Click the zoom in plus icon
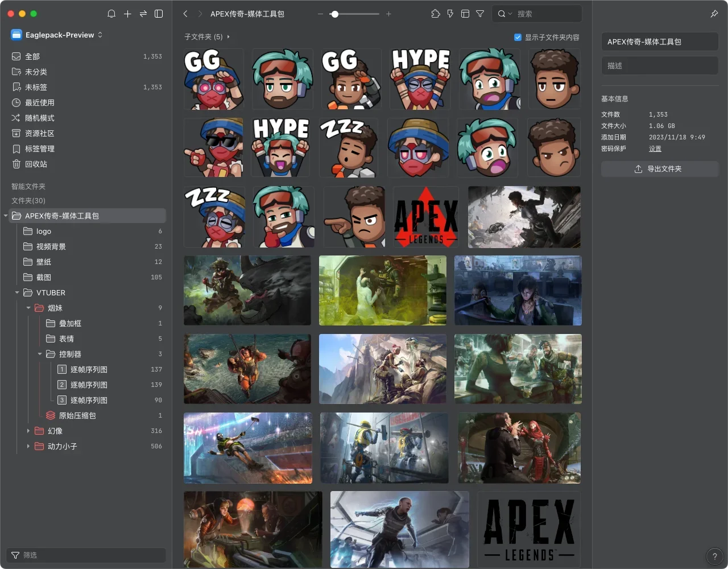The width and height of the screenshot is (728, 569). point(388,14)
